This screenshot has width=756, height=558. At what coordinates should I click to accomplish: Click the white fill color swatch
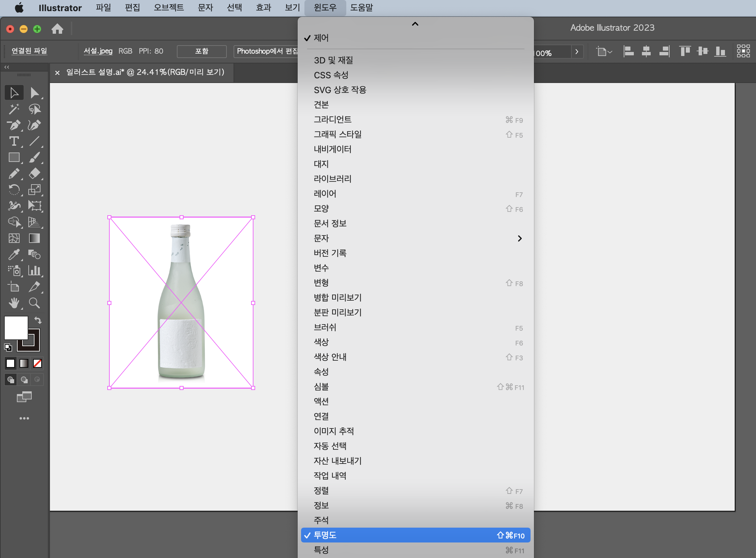pyautogui.click(x=16, y=327)
